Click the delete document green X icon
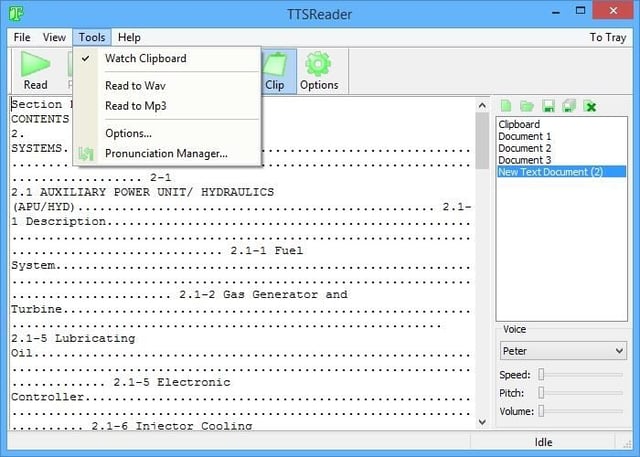640x457 pixels. tap(590, 106)
